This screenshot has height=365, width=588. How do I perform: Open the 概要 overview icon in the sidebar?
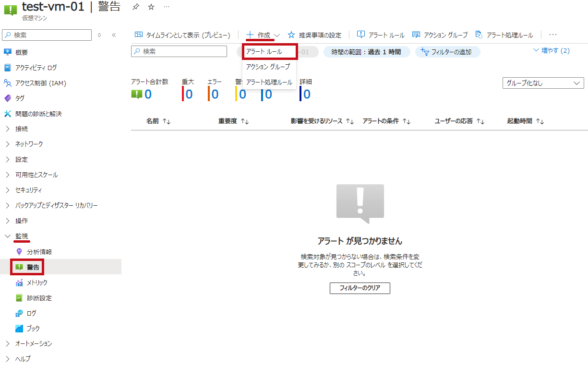7,52
